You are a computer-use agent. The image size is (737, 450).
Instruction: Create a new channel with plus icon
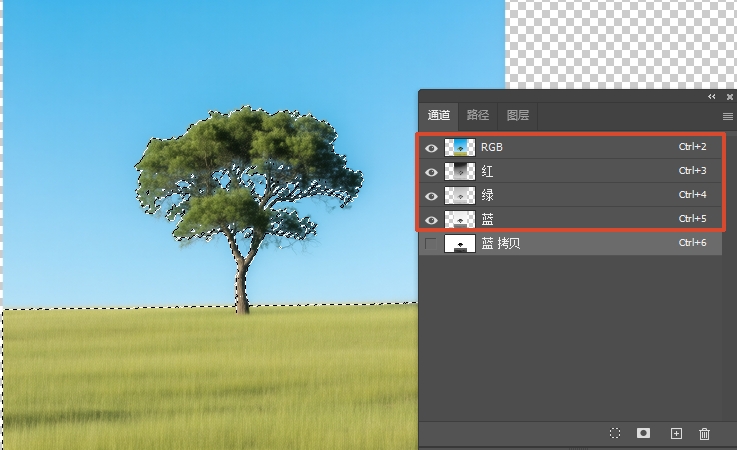tap(676, 433)
